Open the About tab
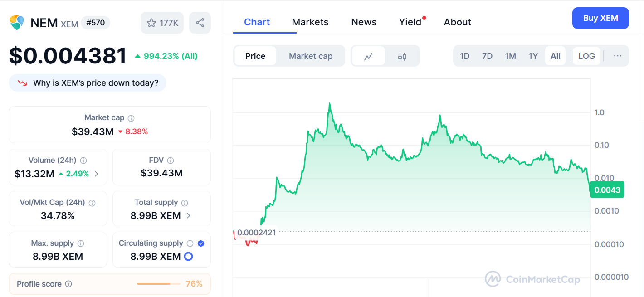Screen dimensions: 644x297 [457, 22]
